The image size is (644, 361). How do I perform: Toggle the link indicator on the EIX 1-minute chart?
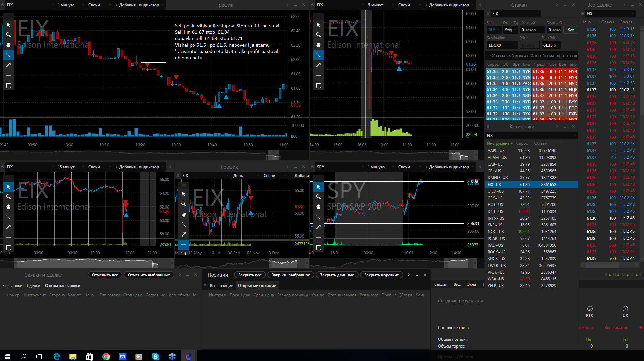pyautogui.click(x=3, y=5)
